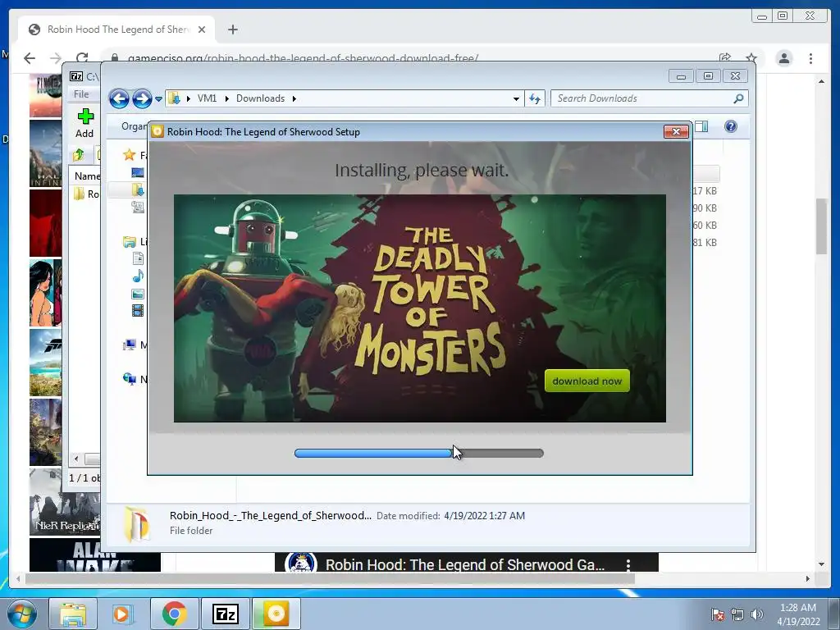Reload the Chrome page
840x630 pixels.
tap(82, 58)
